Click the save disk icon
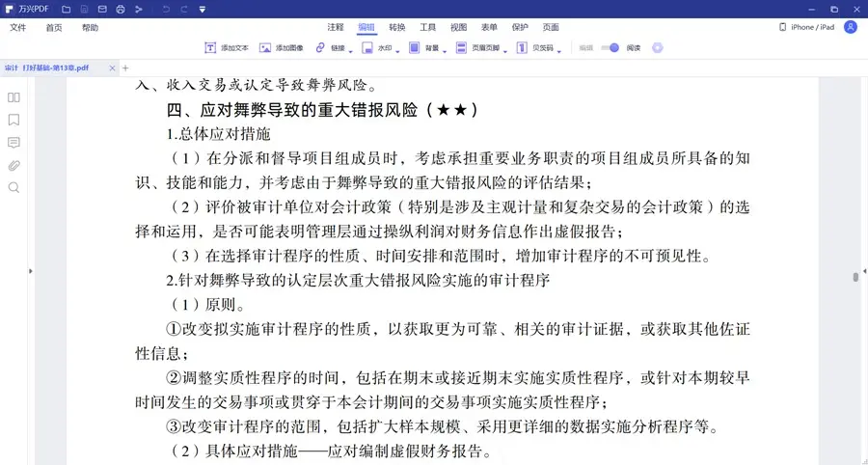 point(84,9)
